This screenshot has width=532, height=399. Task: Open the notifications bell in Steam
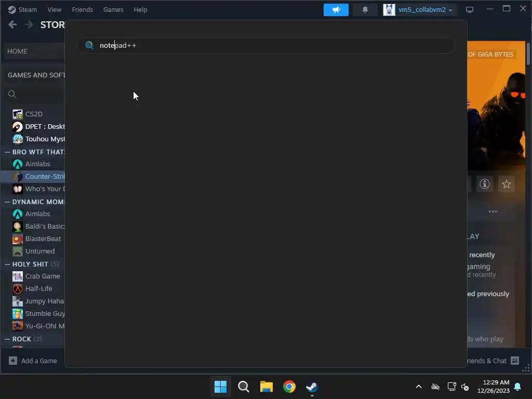[x=365, y=10]
